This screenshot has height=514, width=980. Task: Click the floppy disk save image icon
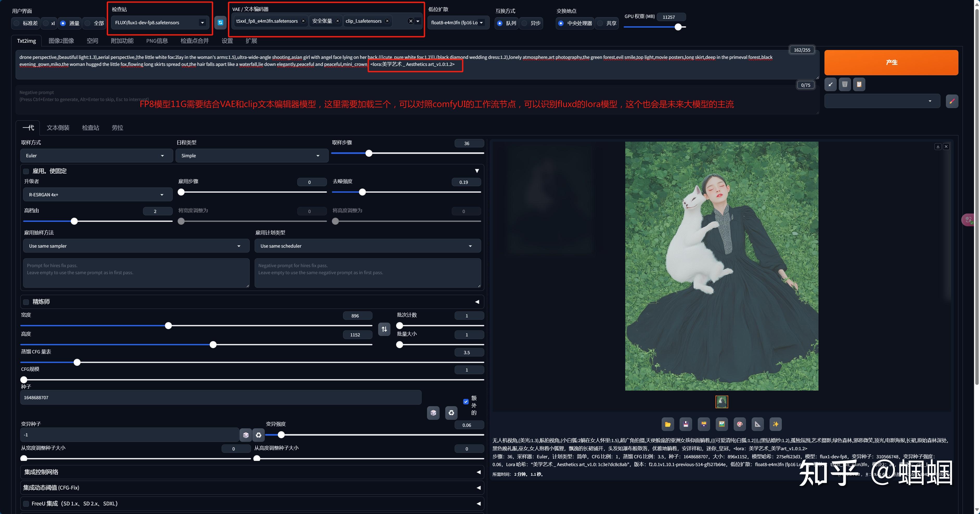[x=686, y=424]
